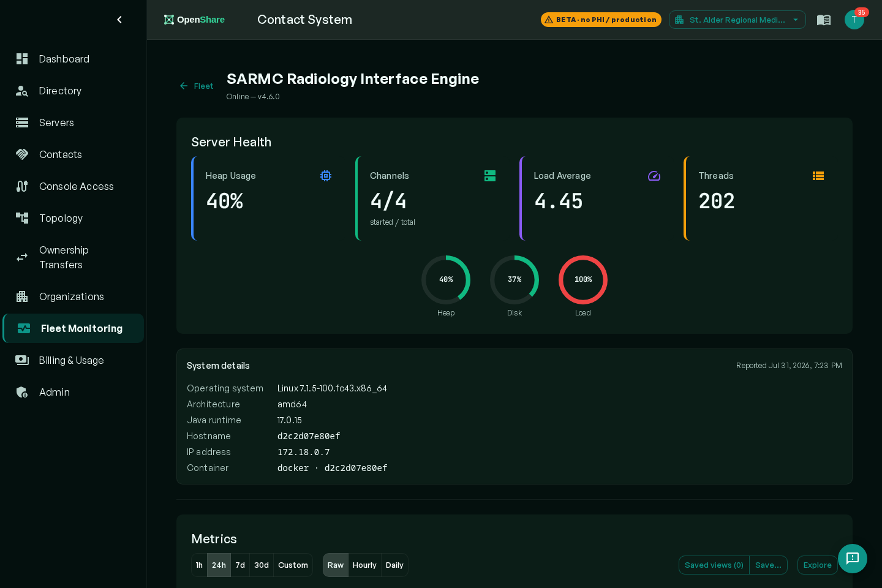Select the 7d time range
The height and width of the screenshot is (588, 882).
click(x=240, y=565)
